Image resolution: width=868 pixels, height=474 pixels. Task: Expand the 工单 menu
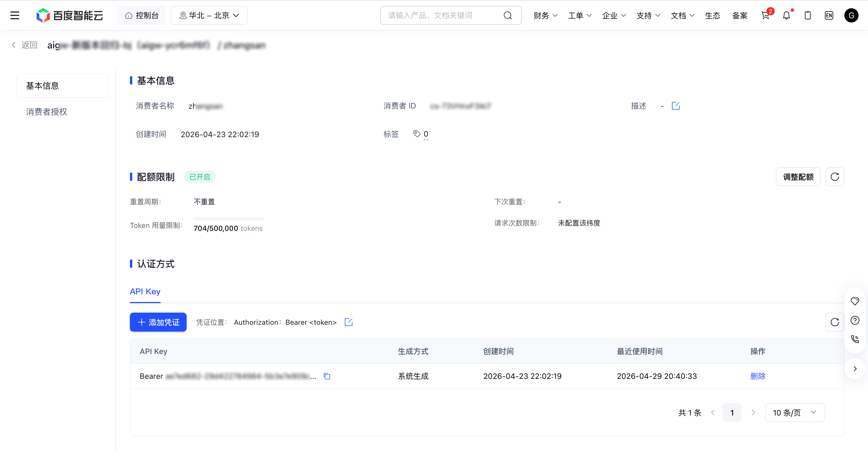point(580,15)
